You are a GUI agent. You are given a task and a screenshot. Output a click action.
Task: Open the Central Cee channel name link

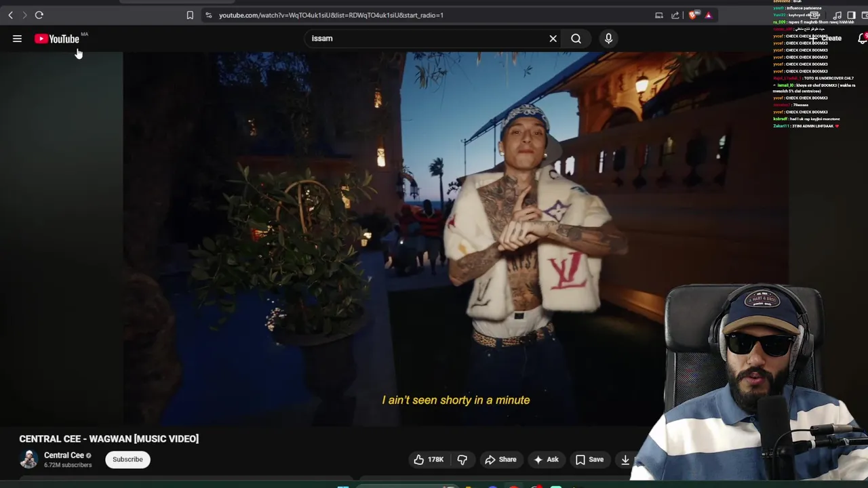(64, 455)
